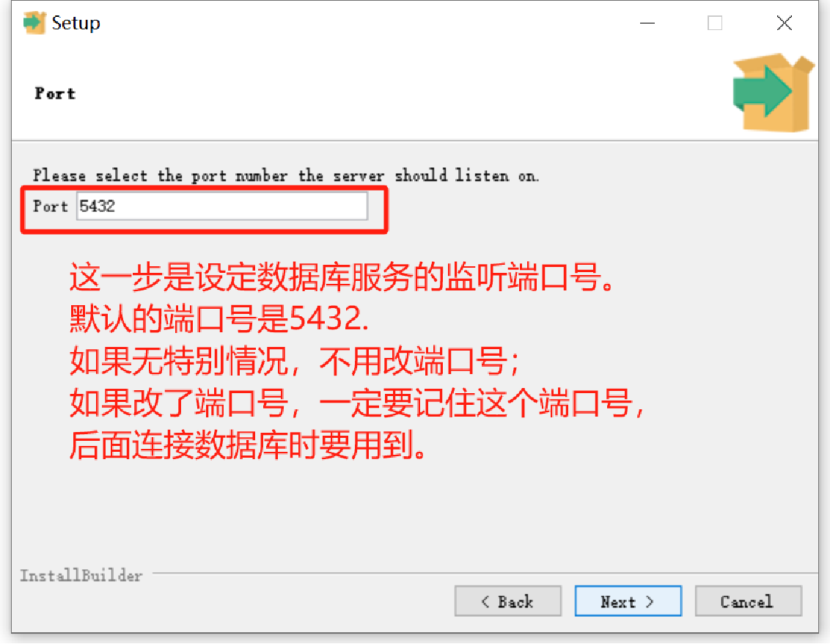Click the red note 默认的端口号是5432
Image resolution: width=830 pixels, height=644 pixels.
pyautogui.click(x=219, y=319)
